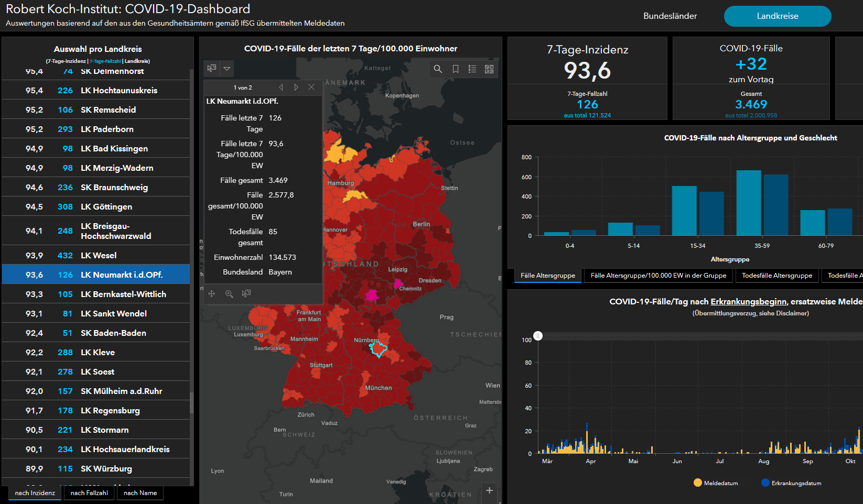
Task: Click the Erkrankungsbeginn underlined link
Action: point(748,301)
